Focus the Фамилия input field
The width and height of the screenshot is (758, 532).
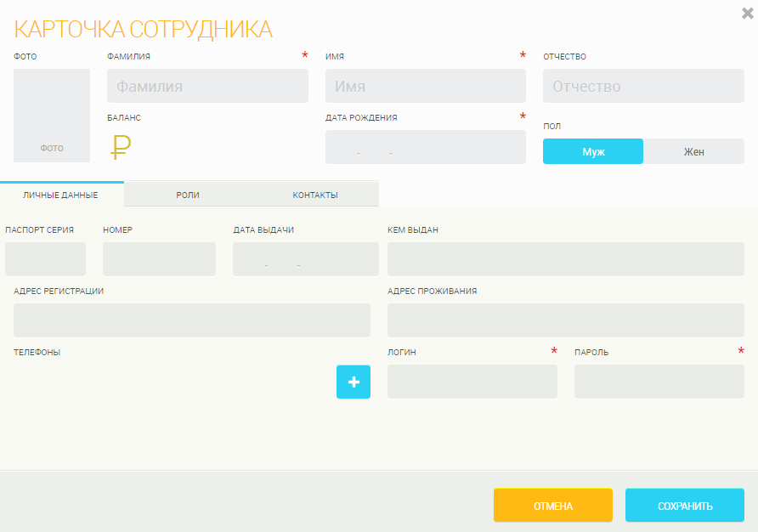[207, 86]
